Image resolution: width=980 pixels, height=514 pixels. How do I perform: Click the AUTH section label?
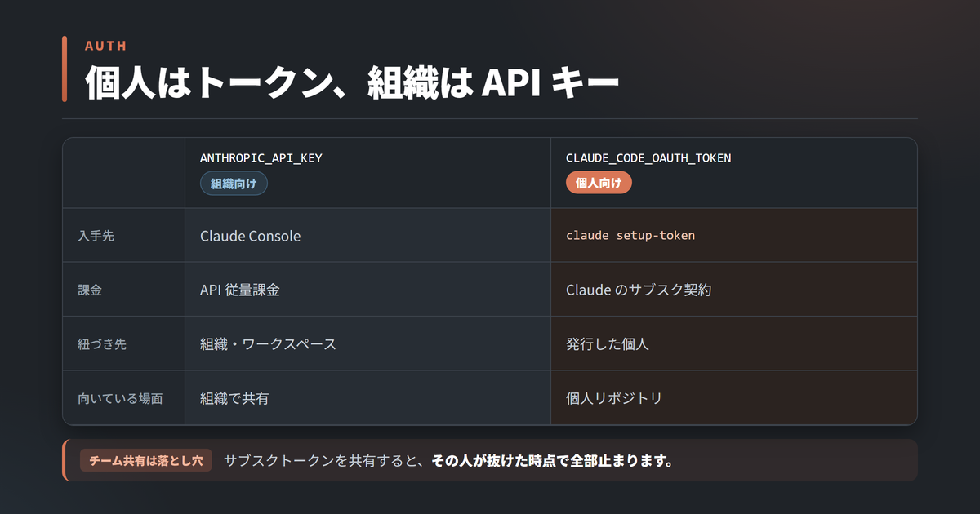(x=106, y=46)
